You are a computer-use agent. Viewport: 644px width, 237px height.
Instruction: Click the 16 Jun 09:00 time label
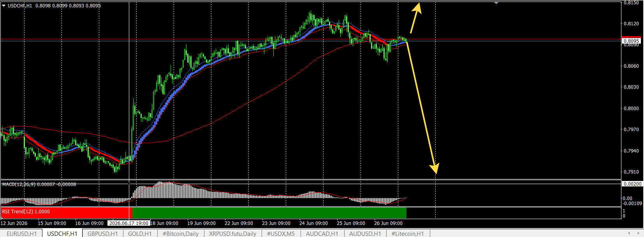pos(89,223)
